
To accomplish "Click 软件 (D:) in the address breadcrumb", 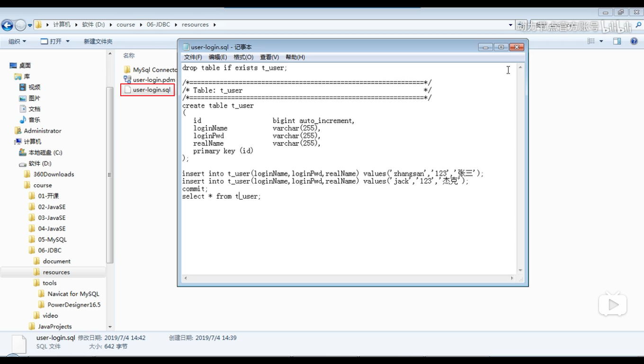I will [x=93, y=25].
